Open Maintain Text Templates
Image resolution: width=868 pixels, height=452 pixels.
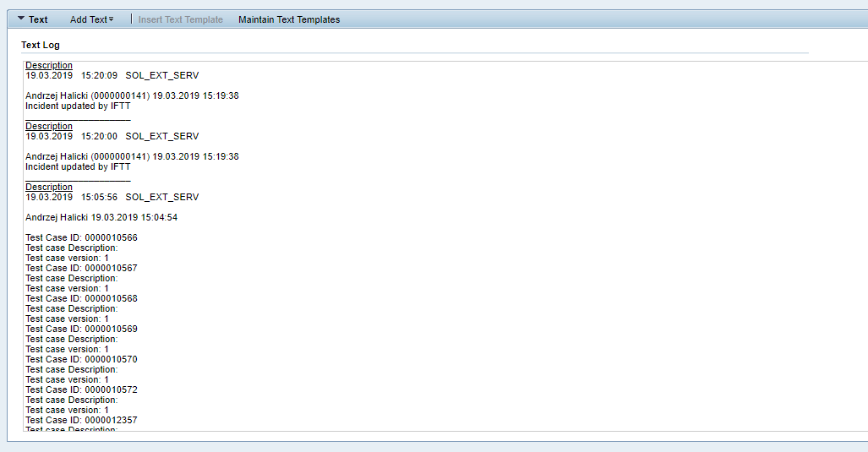pyautogui.click(x=289, y=19)
